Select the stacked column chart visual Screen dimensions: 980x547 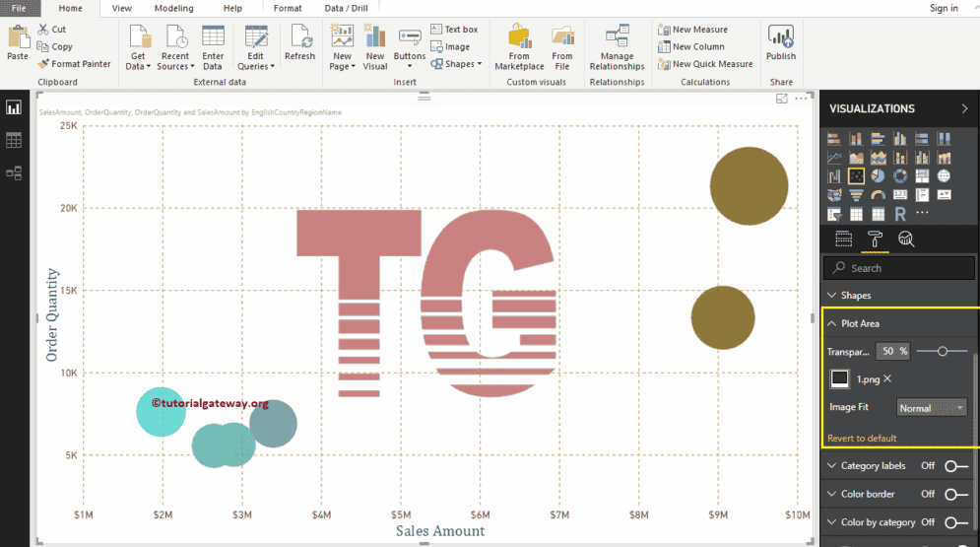856,139
